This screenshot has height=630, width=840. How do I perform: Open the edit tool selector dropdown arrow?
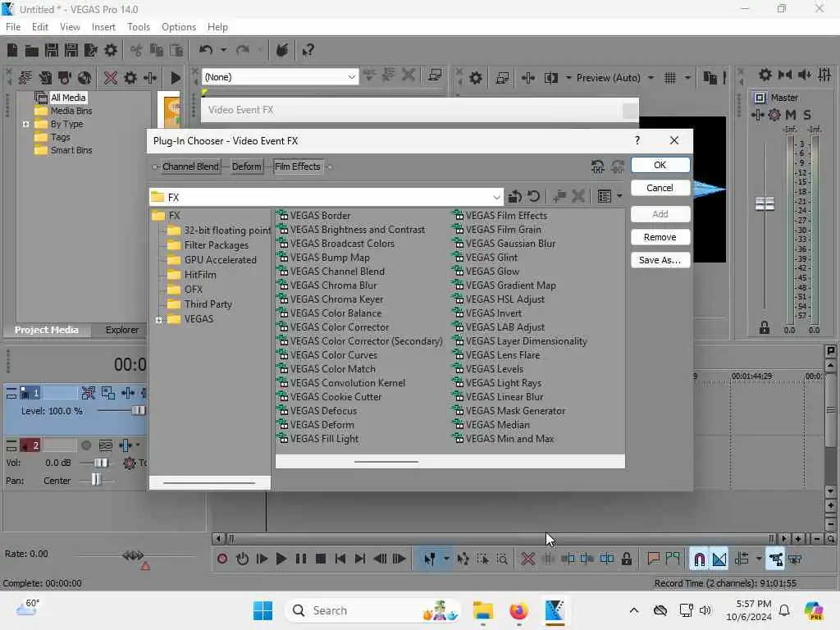pyautogui.click(x=446, y=559)
